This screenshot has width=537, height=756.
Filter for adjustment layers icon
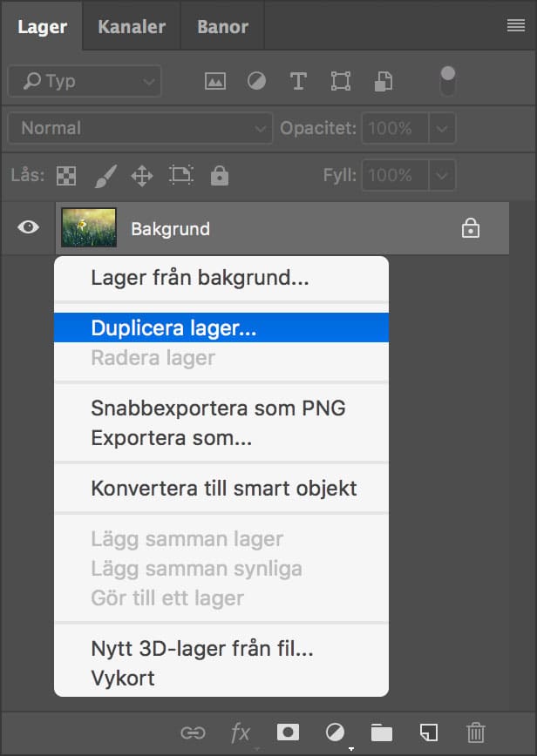pos(256,81)
